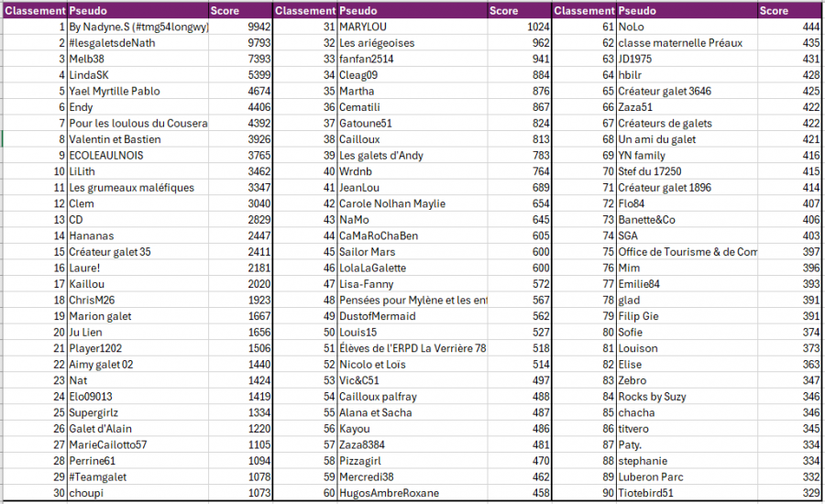This screenshot has height=504, width=825.
Task: Click the pseudo cell '#lesgaletsdeNath'
Action: click(x=137, y=43)
